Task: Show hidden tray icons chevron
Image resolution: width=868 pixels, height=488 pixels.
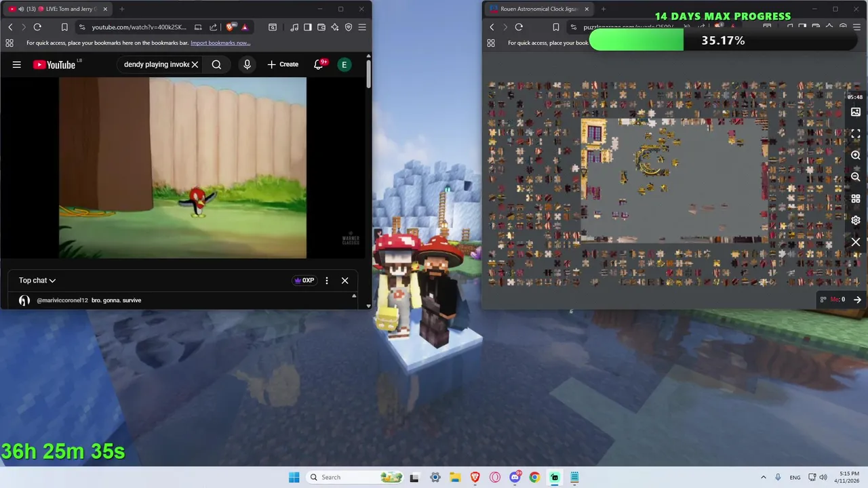Action: (x=763, y=477)
